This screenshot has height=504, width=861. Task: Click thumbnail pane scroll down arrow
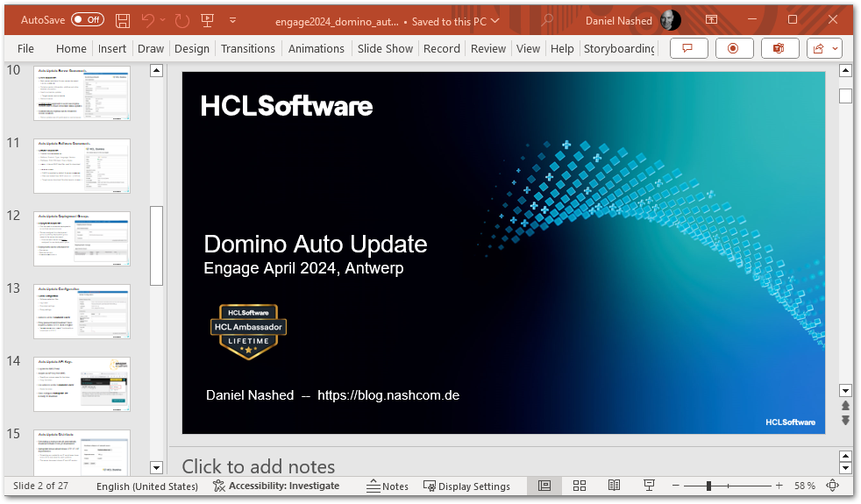click(x=156, y=468)
